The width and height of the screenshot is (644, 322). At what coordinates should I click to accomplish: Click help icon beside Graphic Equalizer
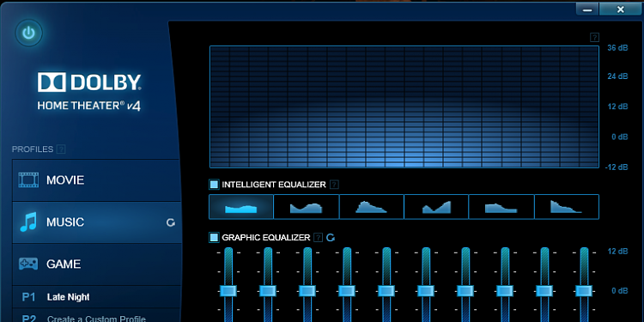tap(318, 237)
